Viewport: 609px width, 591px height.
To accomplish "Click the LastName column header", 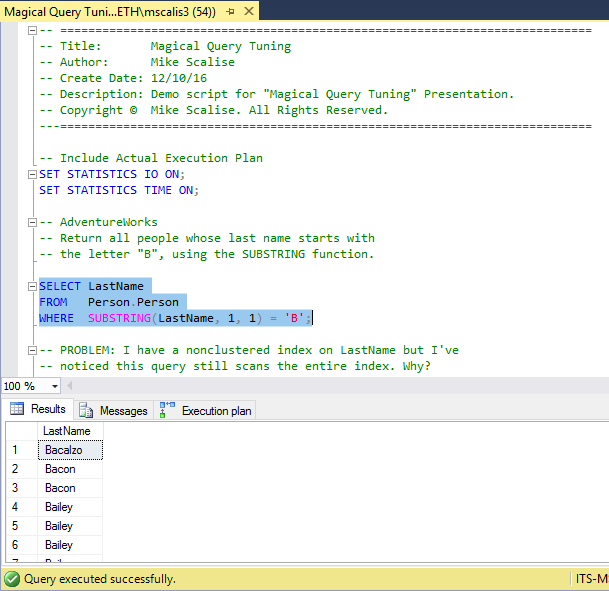I will coord(70,431).
